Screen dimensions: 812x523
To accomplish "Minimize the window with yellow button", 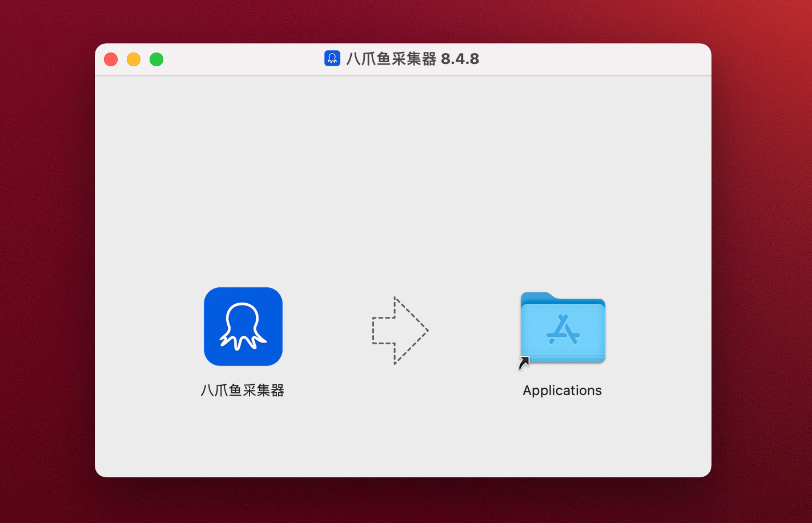I will pyautogui.click(x=134, y=59).
